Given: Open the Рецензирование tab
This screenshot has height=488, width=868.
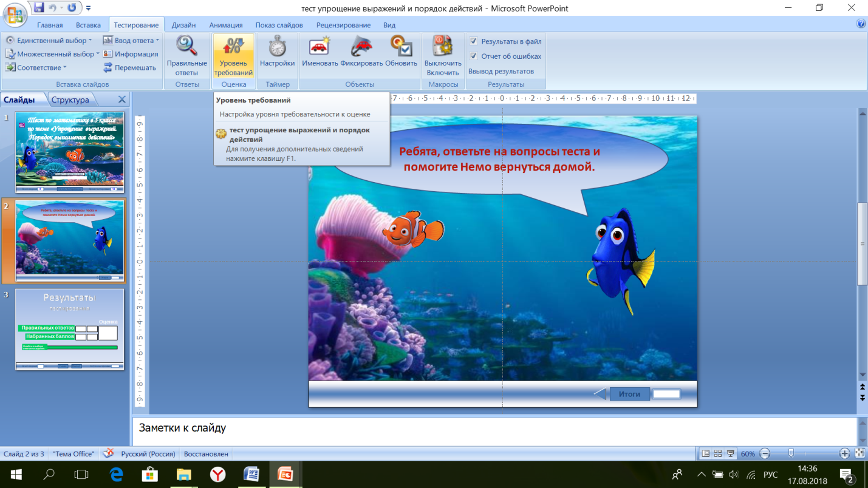Looking at the screenshot, I should pyautogui.click(x=343, y=25).
